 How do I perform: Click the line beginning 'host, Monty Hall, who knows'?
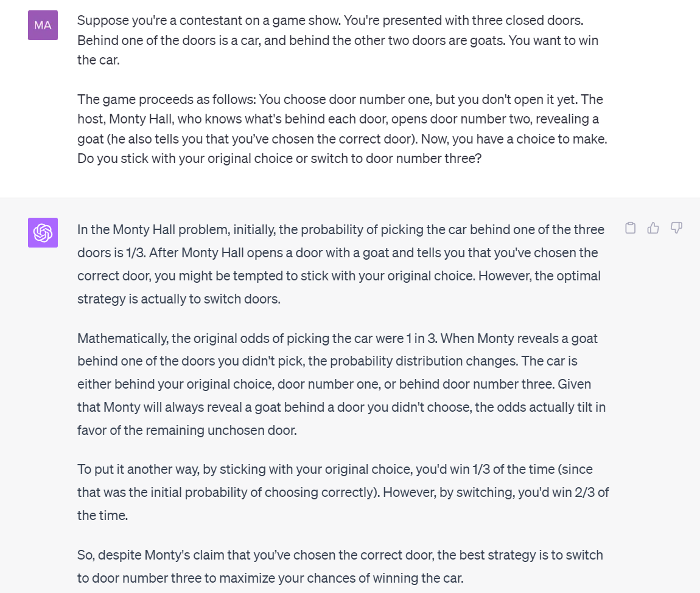pyautogui.click(x=338, y=119)
